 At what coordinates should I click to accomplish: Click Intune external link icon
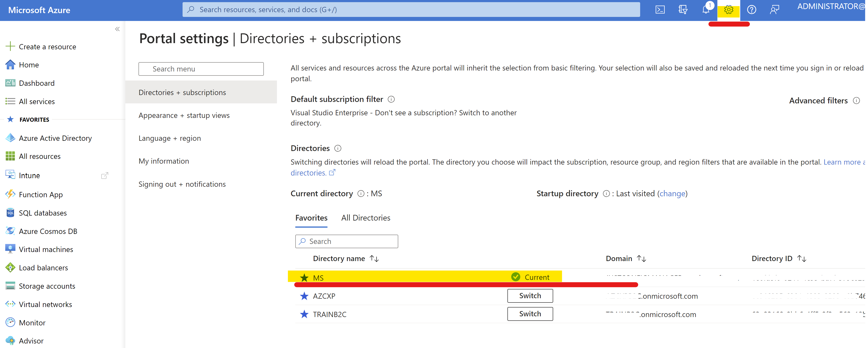tap(105, 176)
